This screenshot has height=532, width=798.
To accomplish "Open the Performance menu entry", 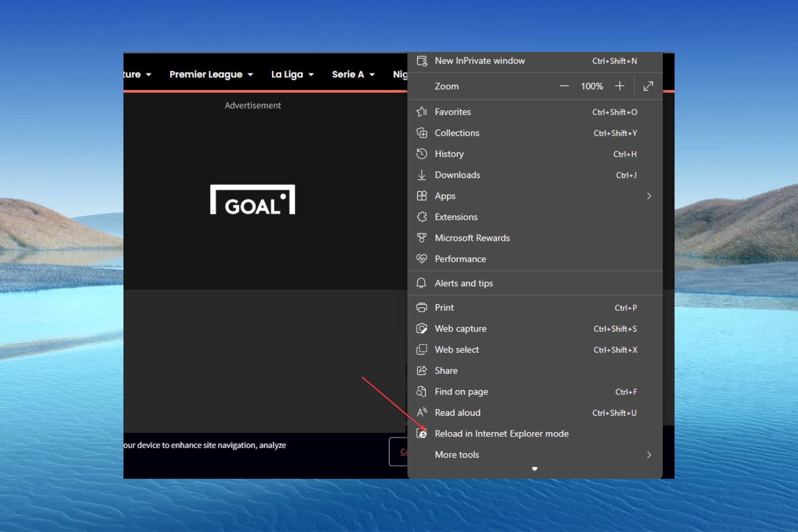I will pos(535,259).
